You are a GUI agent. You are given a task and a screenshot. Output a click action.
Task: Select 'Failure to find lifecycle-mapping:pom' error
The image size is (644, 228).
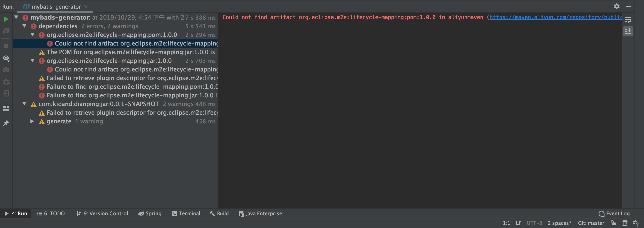(x=115, y=86)
